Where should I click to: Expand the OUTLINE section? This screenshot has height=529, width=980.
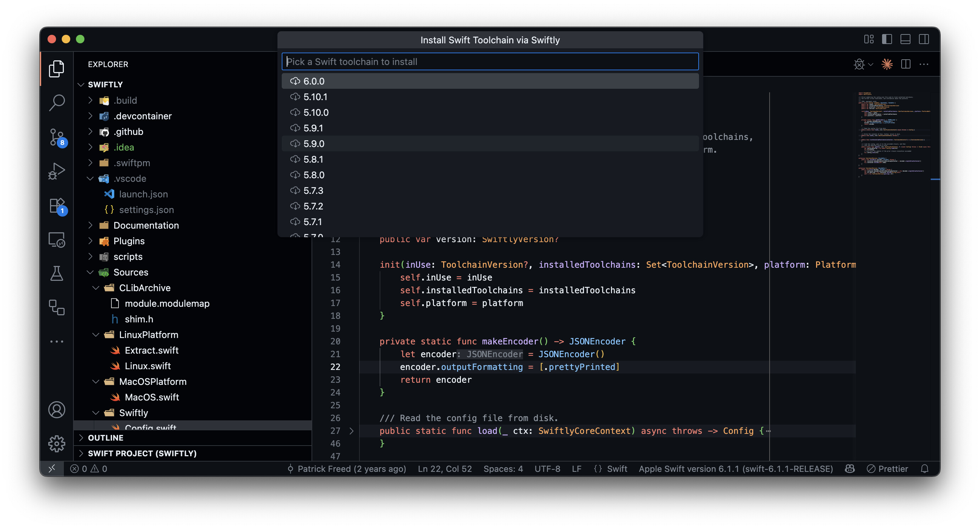click(x=105, y=438)
